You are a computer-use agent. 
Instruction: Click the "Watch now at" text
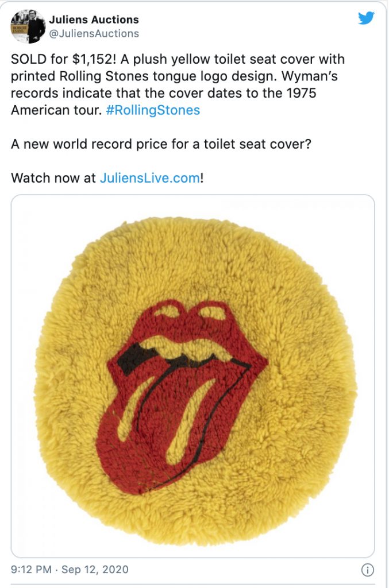[53, 177]
